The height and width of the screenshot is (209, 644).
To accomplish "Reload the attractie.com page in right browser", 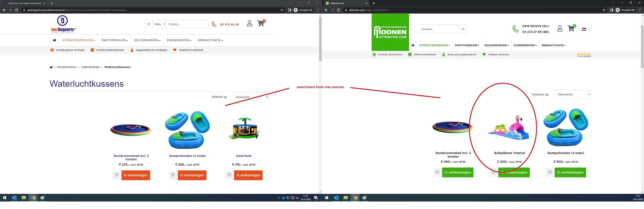I will coord(338,10).
